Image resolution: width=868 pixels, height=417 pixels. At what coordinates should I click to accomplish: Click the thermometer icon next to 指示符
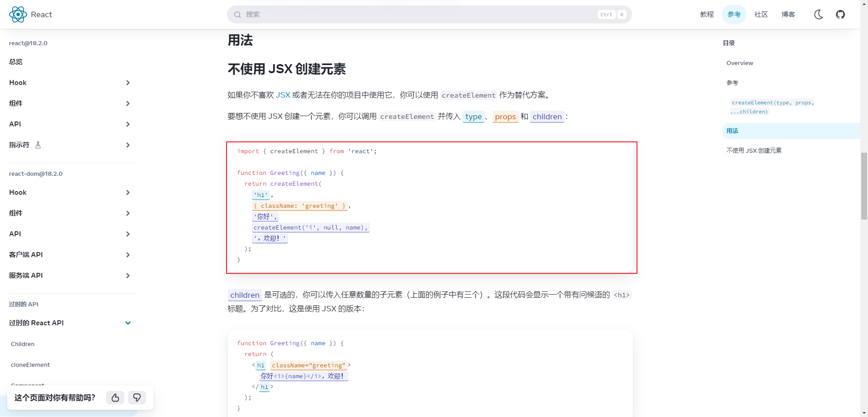click(38, 145)
